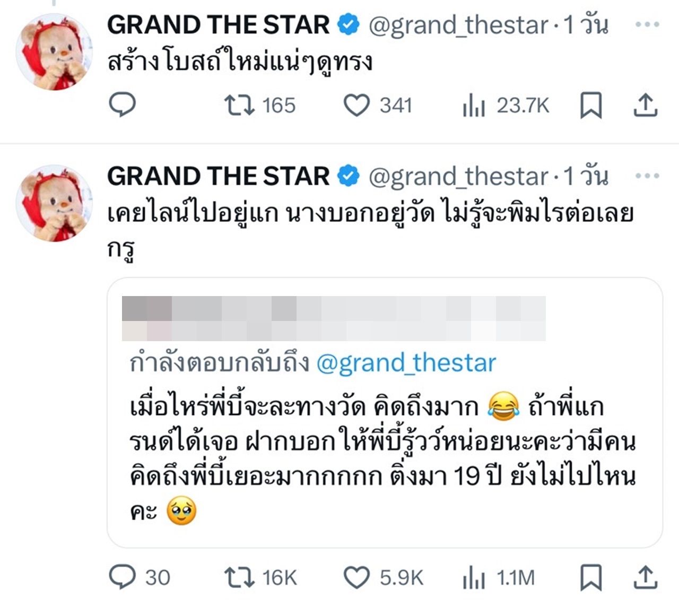679x616 pixels.
Task: Open more options menu on second tweet
Action: point(647,176)
